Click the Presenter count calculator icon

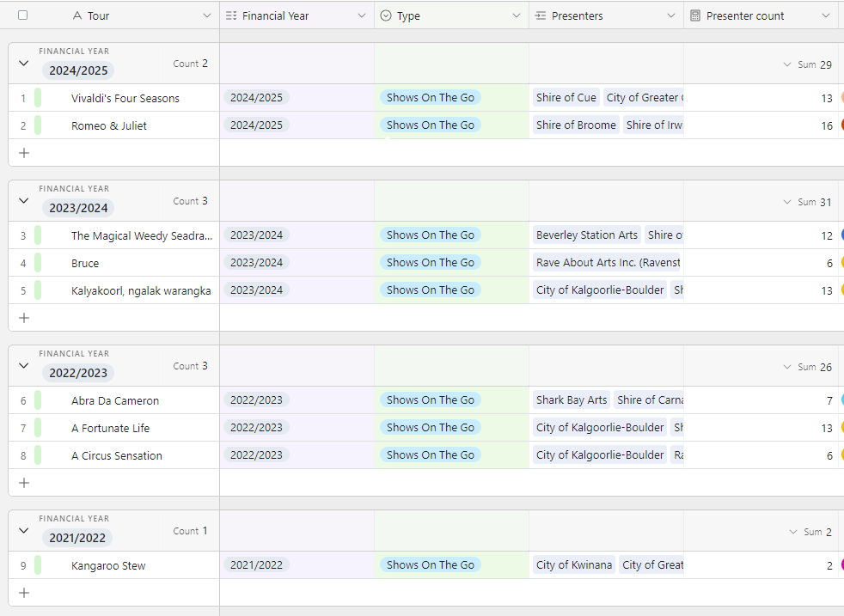pos(695,15)
